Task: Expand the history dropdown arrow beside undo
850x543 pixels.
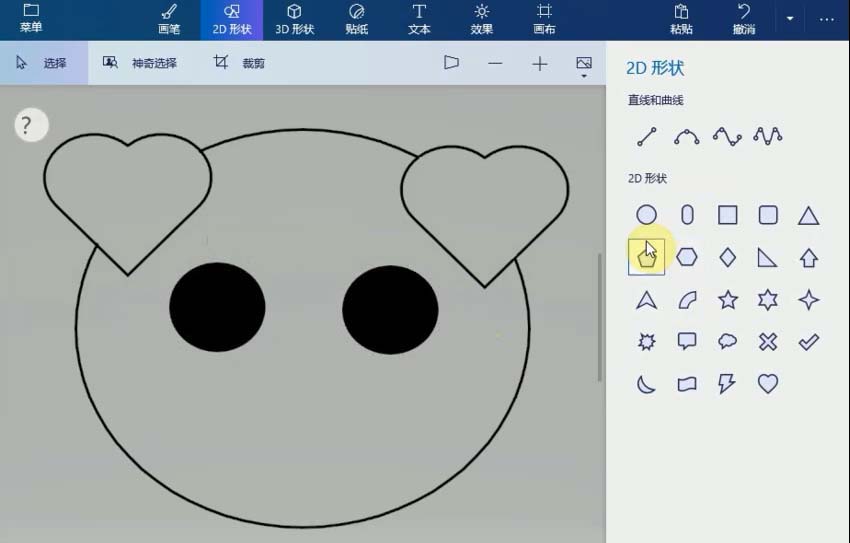Action: (790, 18)
